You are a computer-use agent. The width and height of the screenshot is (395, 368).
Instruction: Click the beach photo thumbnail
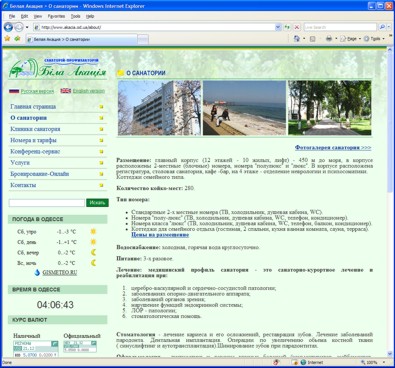tap(244, 108)
